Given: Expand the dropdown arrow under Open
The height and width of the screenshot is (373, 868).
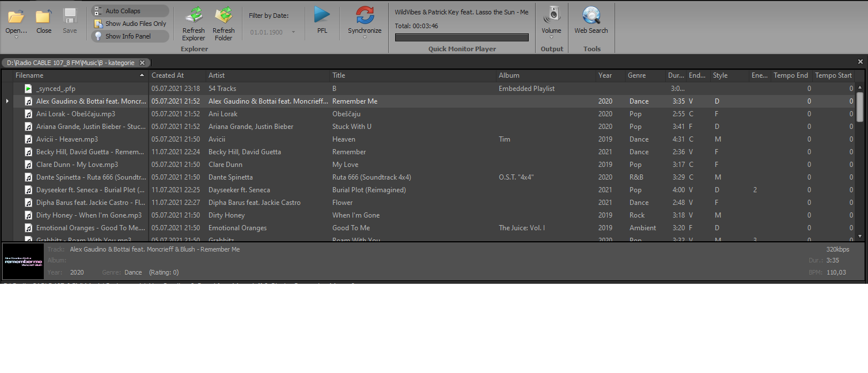Looking at the screenshot, I should [16, 38].
